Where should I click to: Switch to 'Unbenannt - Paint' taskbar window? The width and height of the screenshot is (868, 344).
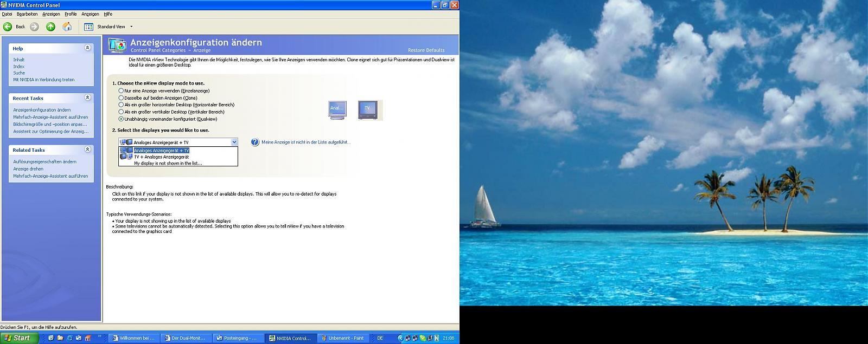click(343, 337)
